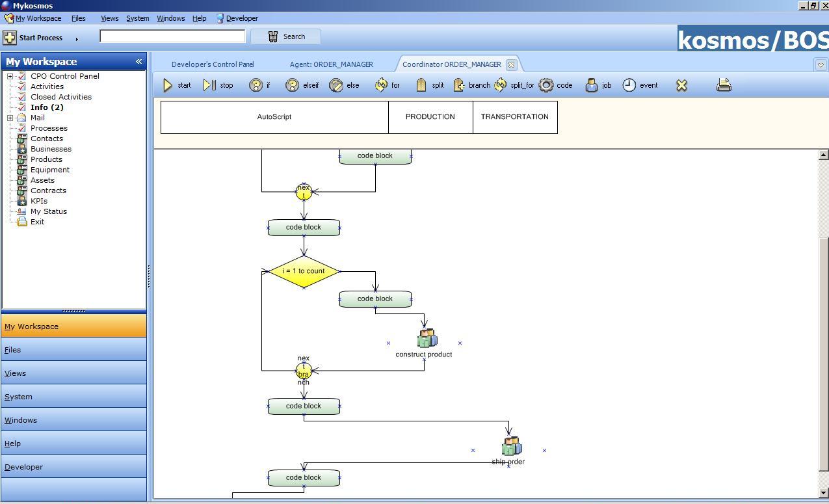This screenshot has width=829, height=504.
Task: Open Contracts in workspace tree
Action: coord(48,191)
